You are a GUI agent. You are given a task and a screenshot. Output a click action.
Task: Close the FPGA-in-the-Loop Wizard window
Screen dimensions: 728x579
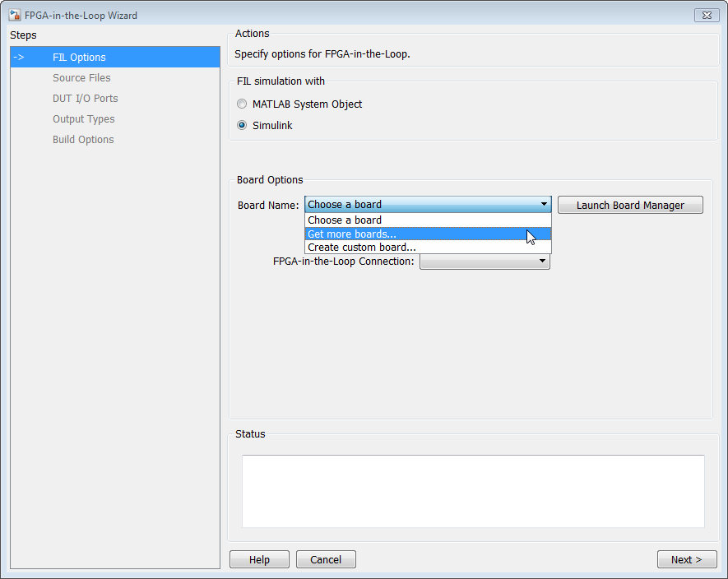(x=707, y=16)
